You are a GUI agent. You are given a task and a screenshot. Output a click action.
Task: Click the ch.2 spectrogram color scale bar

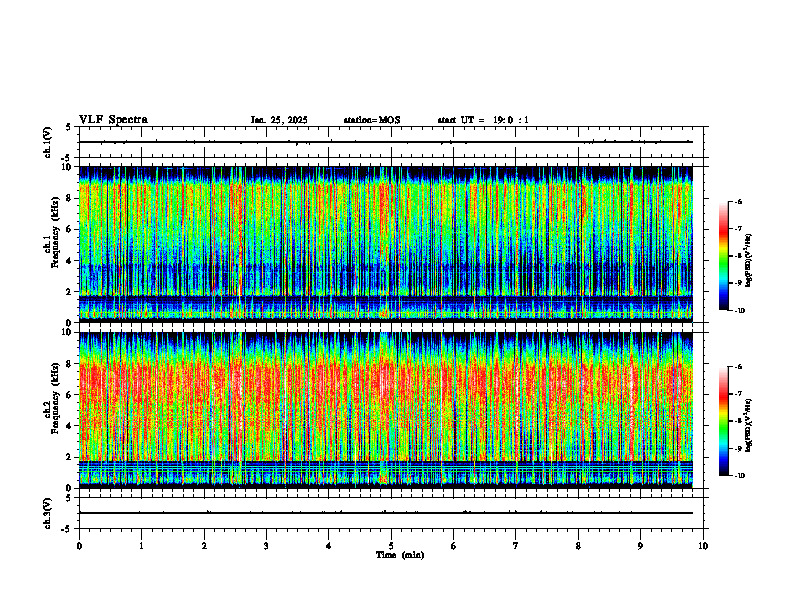723,421
